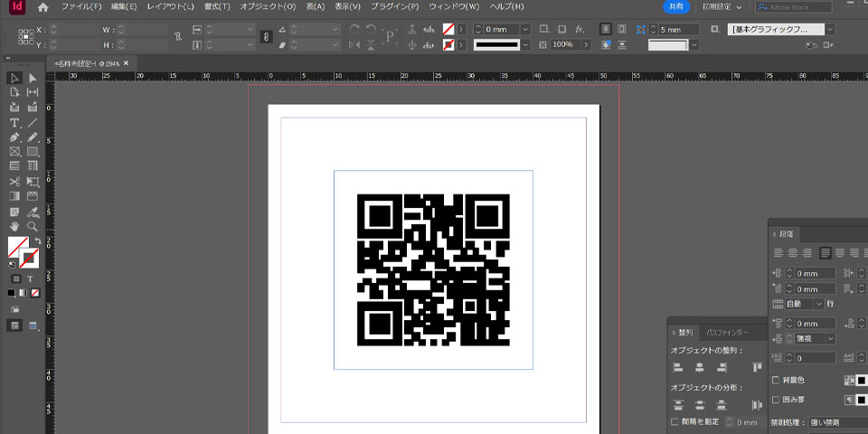Click the 共有 share button
Image resolution: width=868 pixels, height=434 pixels.
click(675, 7)
